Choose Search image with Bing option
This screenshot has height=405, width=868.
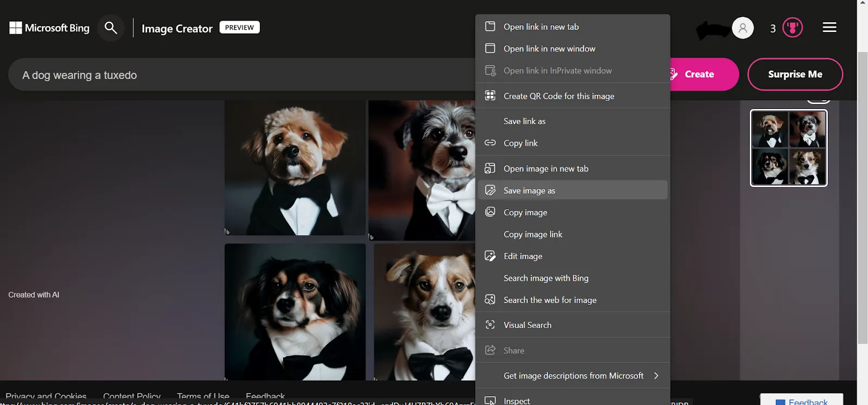pos(546,278)
